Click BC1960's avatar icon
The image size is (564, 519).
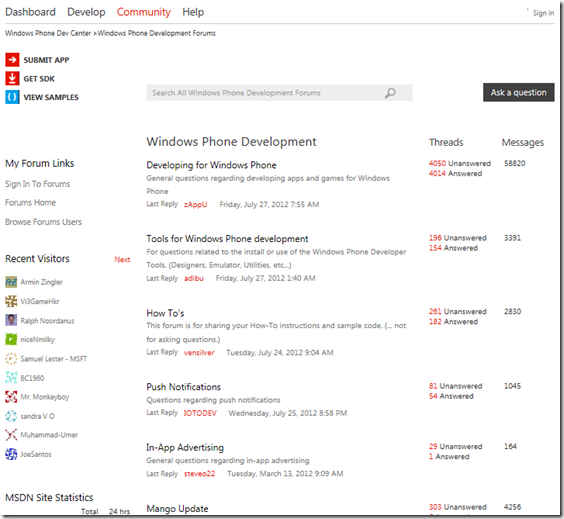[11, 378]
